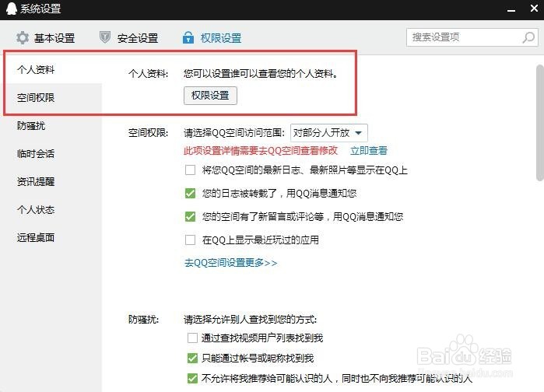Click the 权限设置 button under 个人资料
The width and height of the screenshot is (544, 392).
click(210, 96)
